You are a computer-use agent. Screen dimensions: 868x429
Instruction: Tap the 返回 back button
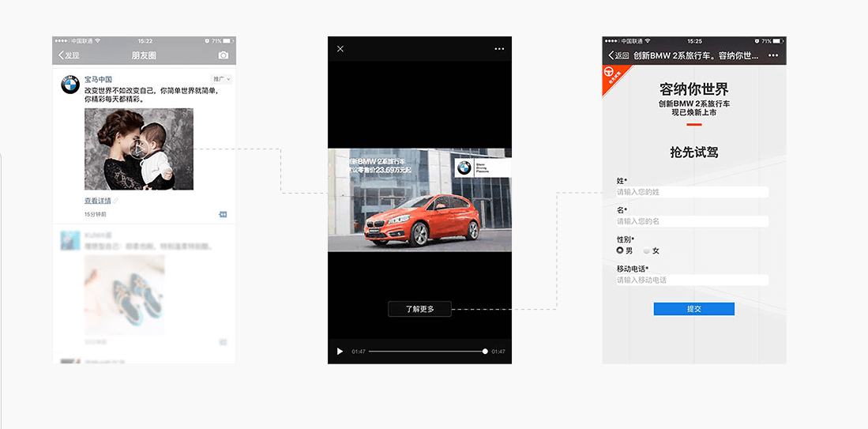pos(619,55)
